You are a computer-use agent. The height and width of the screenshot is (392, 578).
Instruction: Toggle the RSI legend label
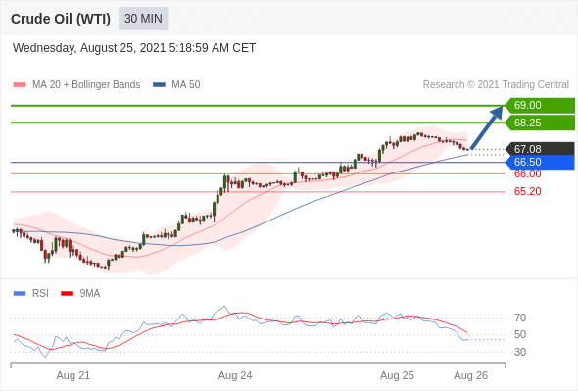pyautogui.click(x=40, y=294)
